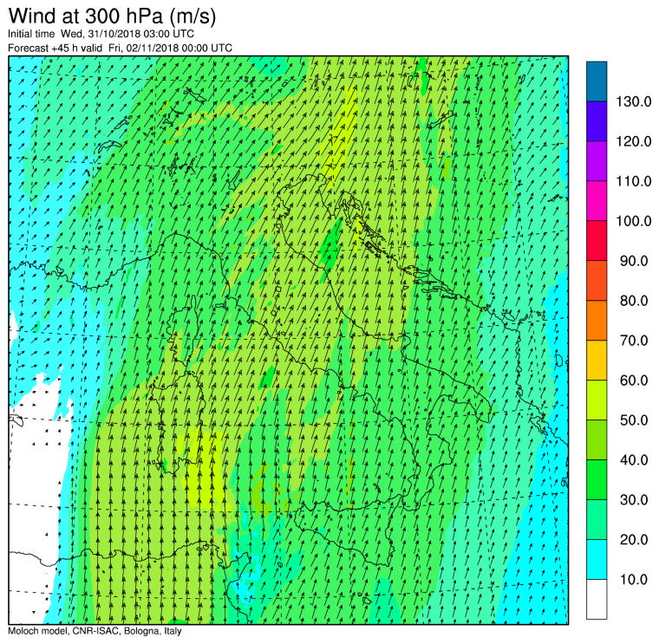Click the white swatch below 10.0
Image resolution: width=659 pixels, height=644 pixels.
tap(597, 599)
